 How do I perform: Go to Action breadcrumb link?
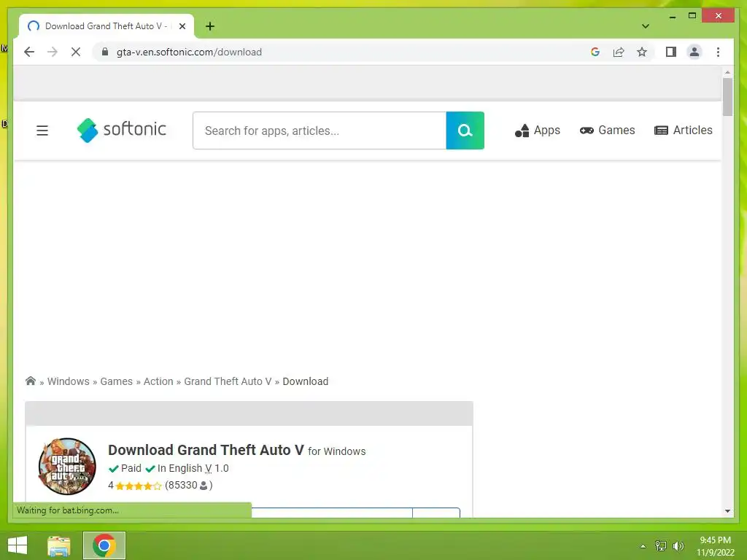[x=158, y=381]
